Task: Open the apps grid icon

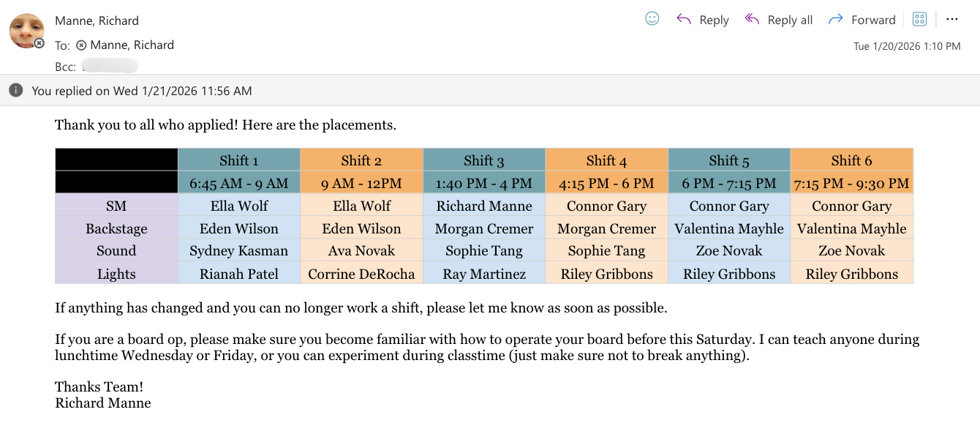Action: click(x=920, y=20)
